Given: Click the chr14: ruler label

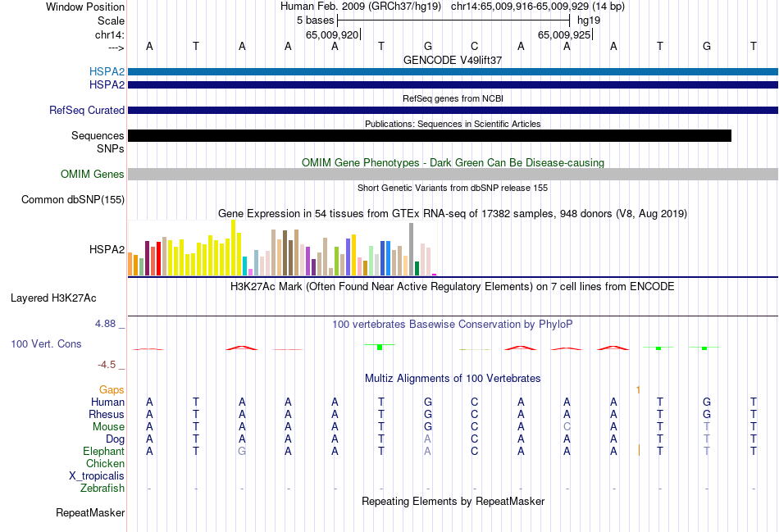Looking at the screenshot, I should pos(110,34).
